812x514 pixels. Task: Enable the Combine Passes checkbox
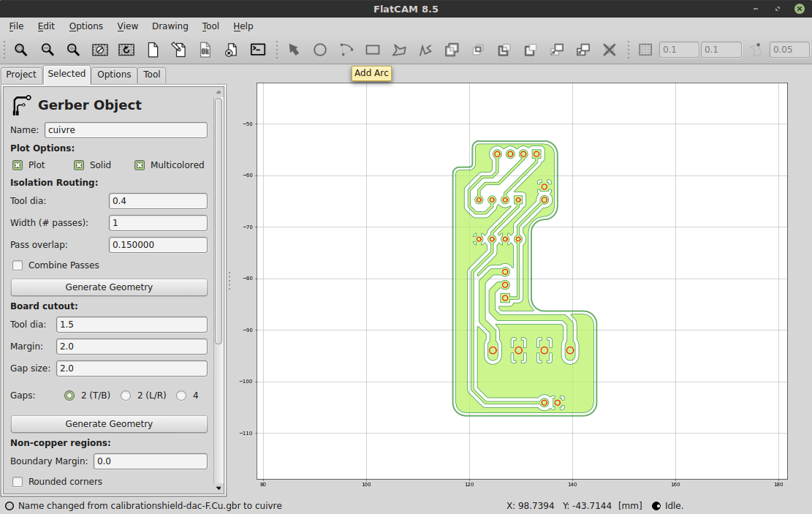tap(18, 265)
